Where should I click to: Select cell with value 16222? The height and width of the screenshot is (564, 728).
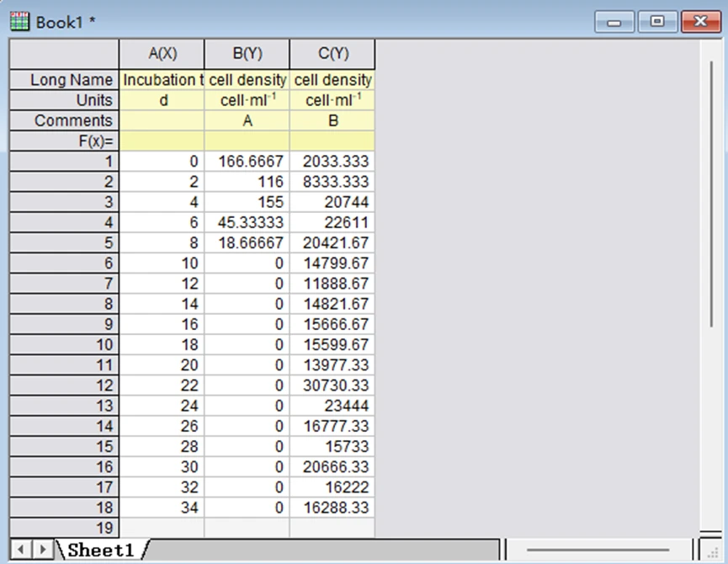click(x=332, y=487)
